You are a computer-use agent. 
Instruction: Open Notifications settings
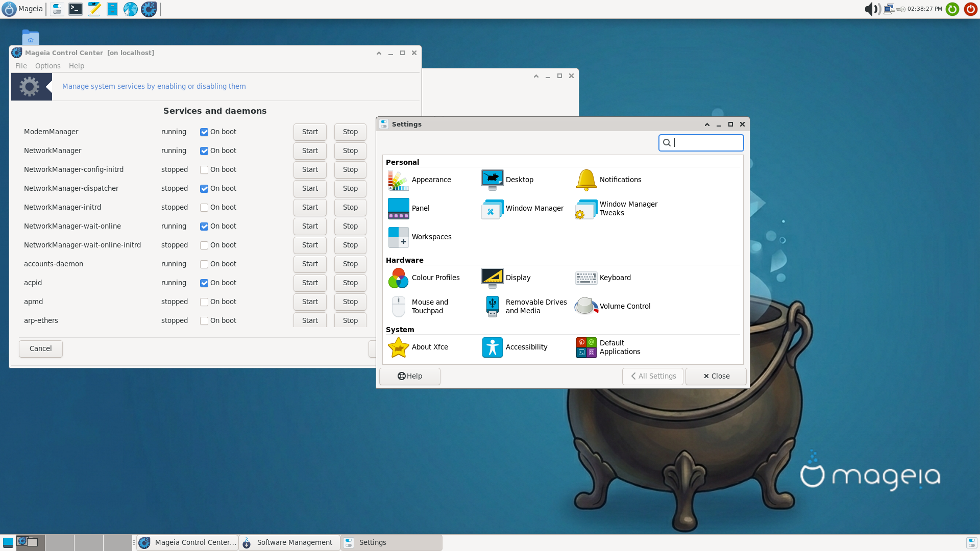(608, 180)
